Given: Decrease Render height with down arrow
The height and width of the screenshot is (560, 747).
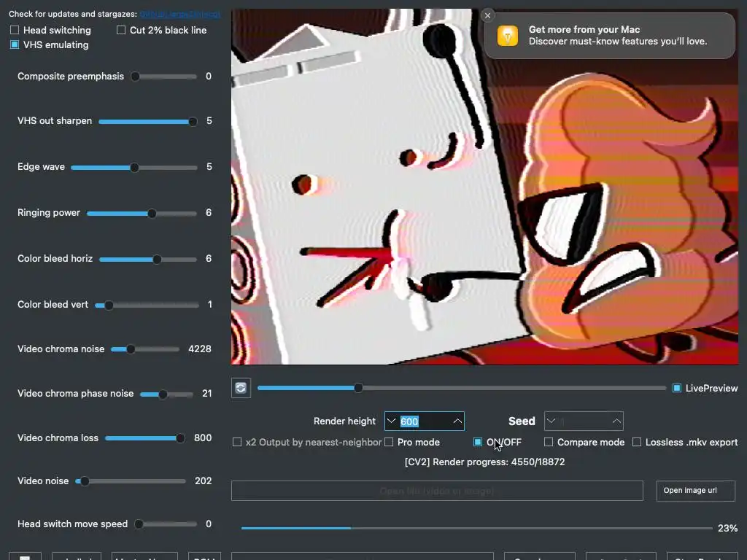Looking at the screenshot, I should tap(391, 421).
